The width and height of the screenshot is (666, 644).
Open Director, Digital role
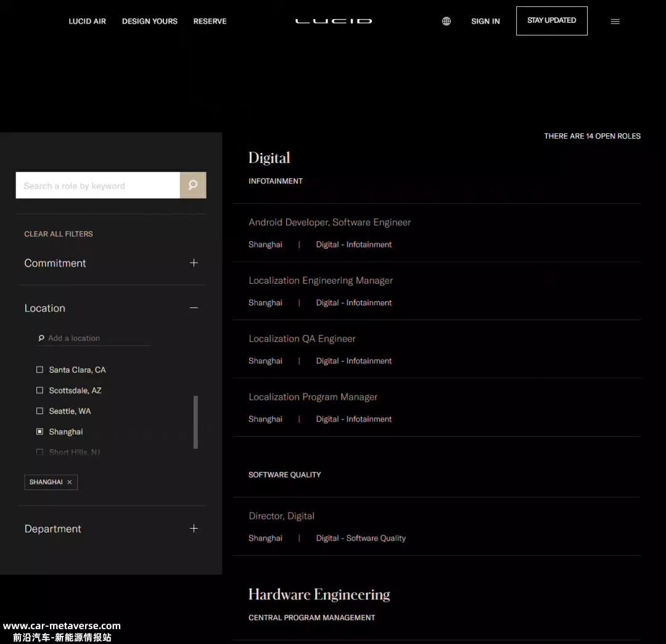[x=281, y=516]
